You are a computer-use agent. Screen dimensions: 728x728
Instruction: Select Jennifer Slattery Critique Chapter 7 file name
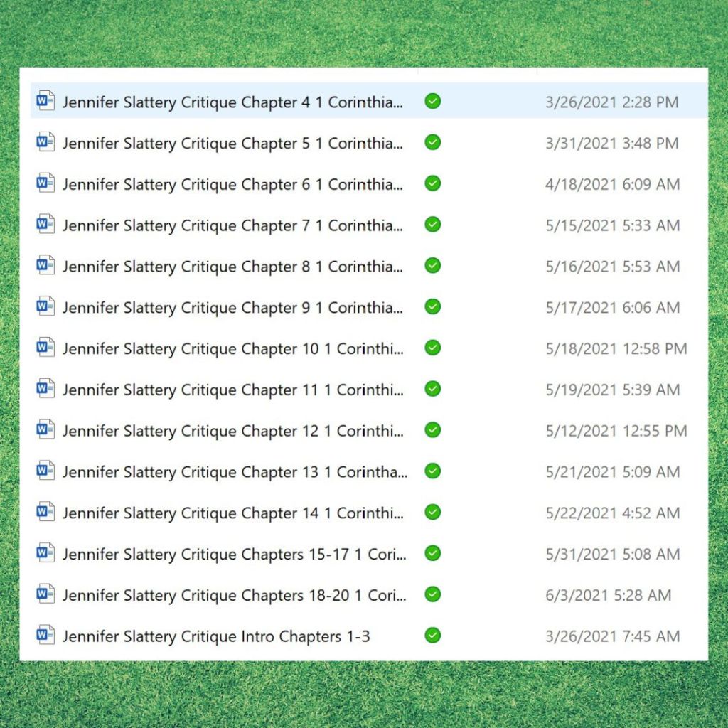tap(232, 225)
